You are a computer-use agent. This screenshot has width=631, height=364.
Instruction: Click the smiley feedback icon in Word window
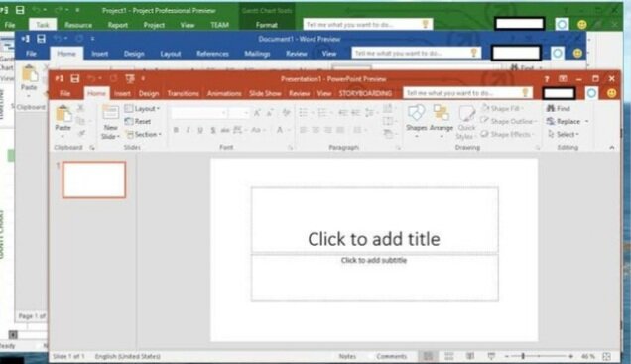[x=577, y=54]
